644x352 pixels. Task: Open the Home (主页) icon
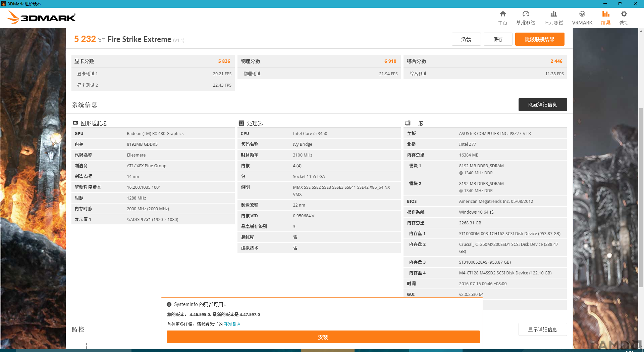[502, 14]
